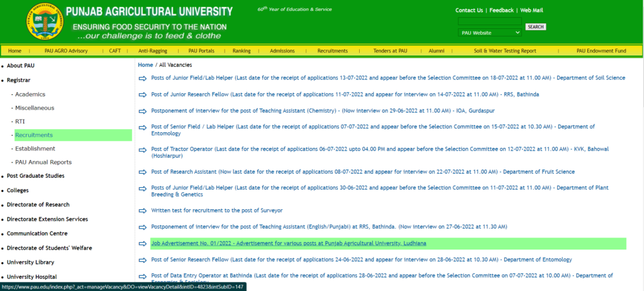Open the PAU Website search scope dropdown
The image size is (644, 291).
[489, 32]
